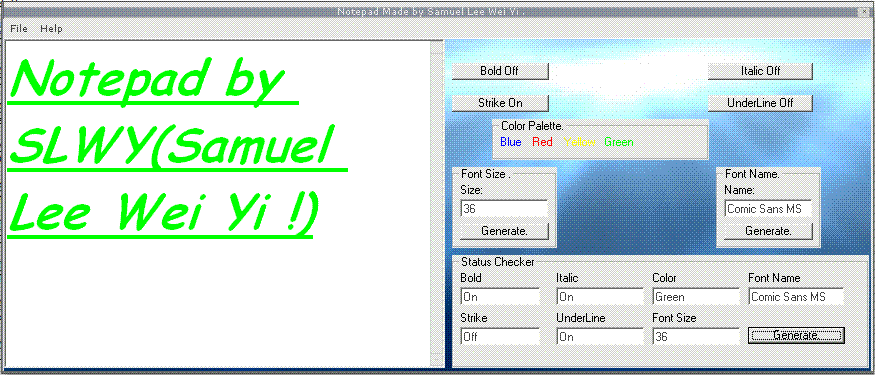875x375 pixels.
Task: Click the 'Status Checker' group label
Action: pyautogui.click(x=498, y=262)
